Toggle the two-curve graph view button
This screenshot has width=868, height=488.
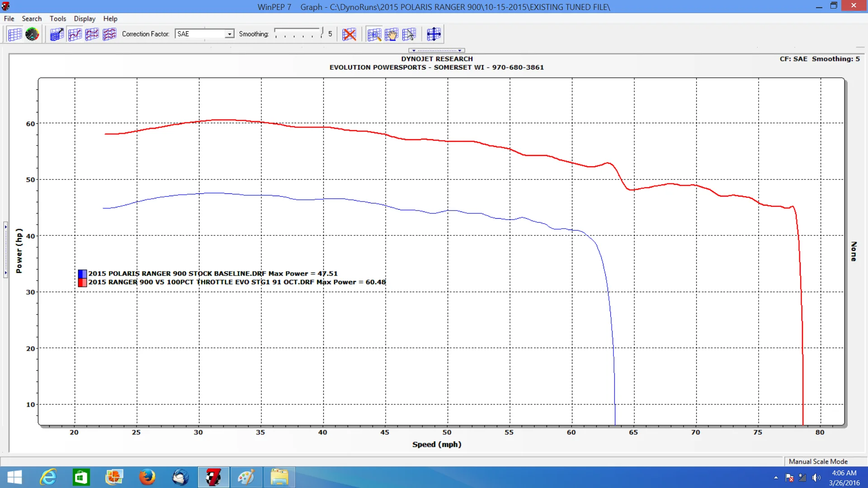(x=92, y=34)
